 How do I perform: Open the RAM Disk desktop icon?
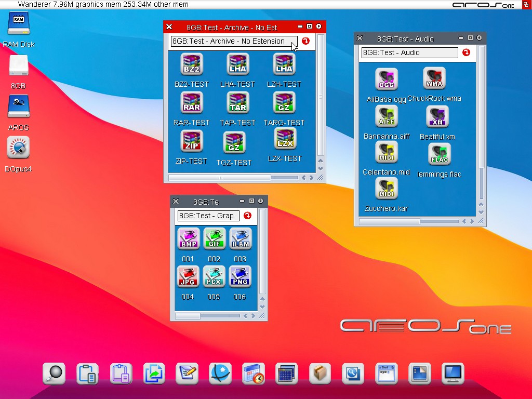18,23
